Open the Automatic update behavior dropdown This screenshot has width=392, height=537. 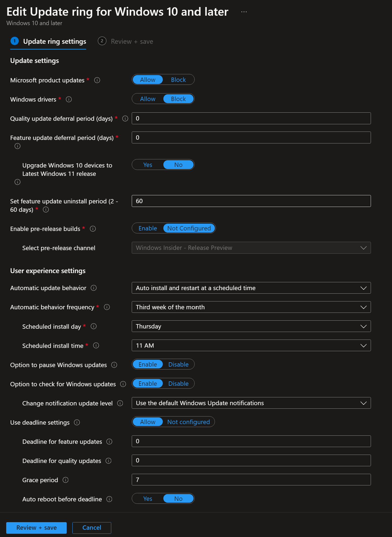251,288
